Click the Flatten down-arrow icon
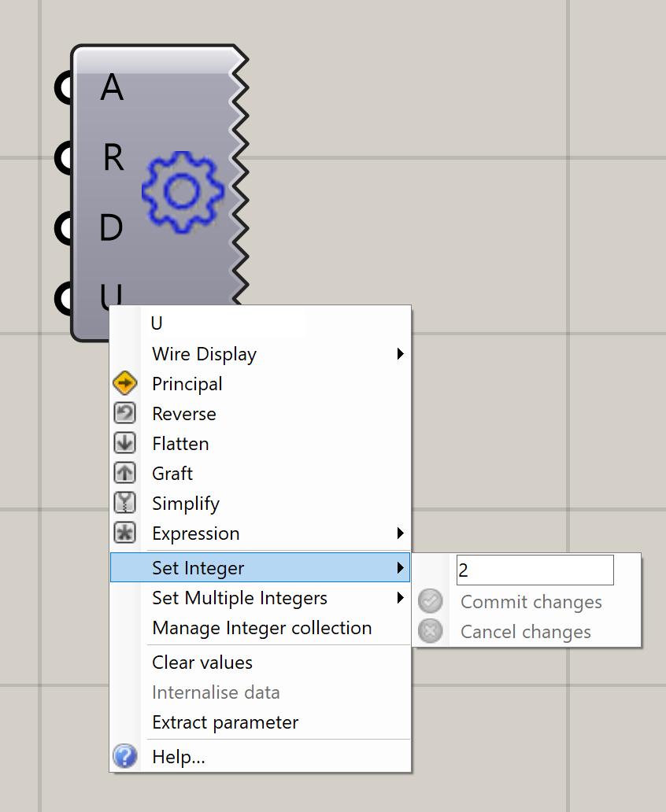The height and width of the screenshot is (812, 666). coord(125,444)
